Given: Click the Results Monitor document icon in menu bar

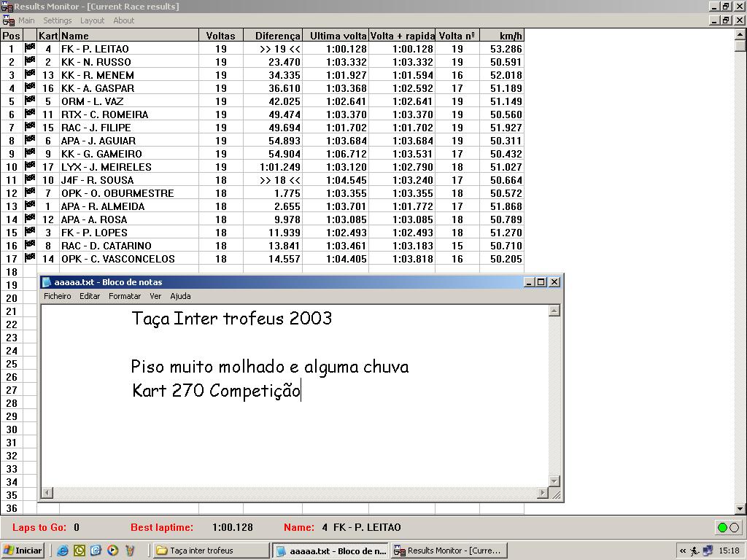Looking at the screenshot, I should pyautogui.click(x=8, y=20).
